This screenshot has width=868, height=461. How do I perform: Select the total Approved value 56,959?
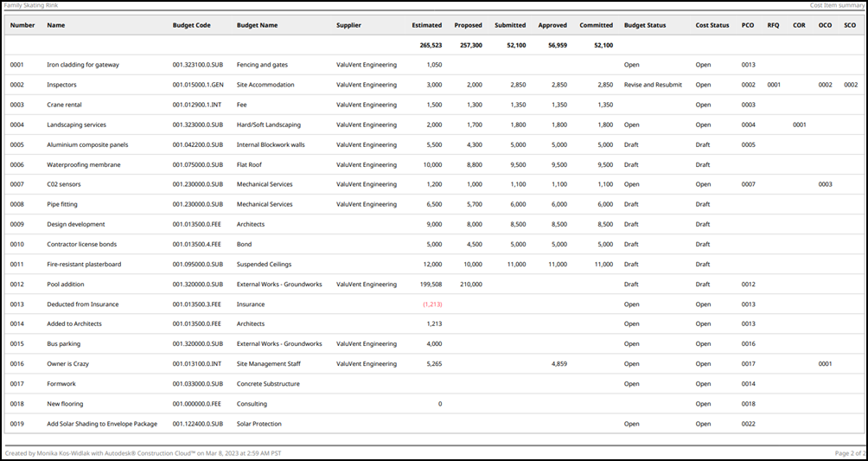click(558, 45)
